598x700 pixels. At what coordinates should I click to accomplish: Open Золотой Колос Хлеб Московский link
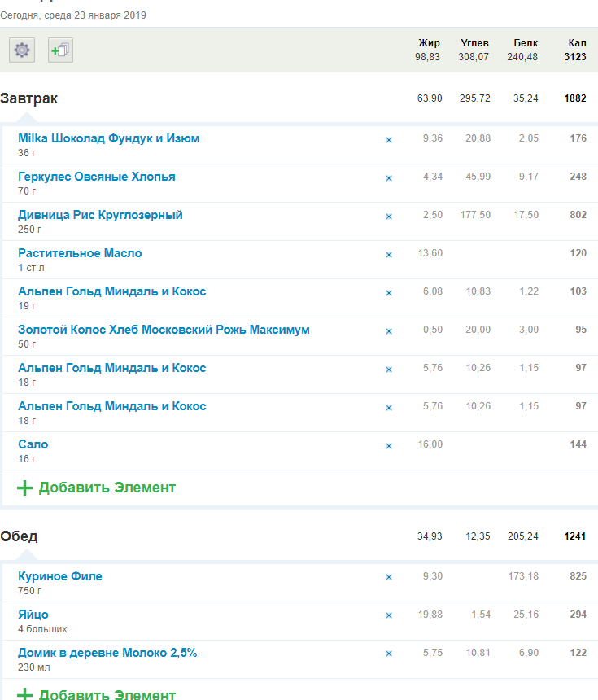pyautogui.click(x=164, y=330)
